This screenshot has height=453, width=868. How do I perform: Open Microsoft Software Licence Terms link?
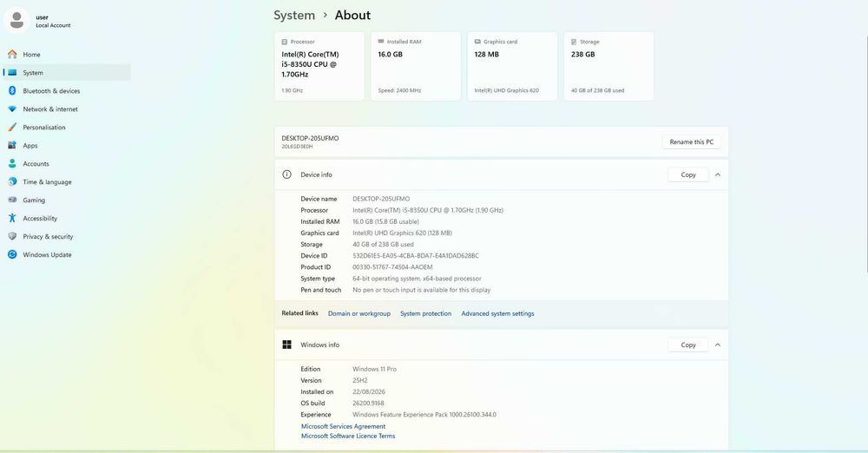348,436
